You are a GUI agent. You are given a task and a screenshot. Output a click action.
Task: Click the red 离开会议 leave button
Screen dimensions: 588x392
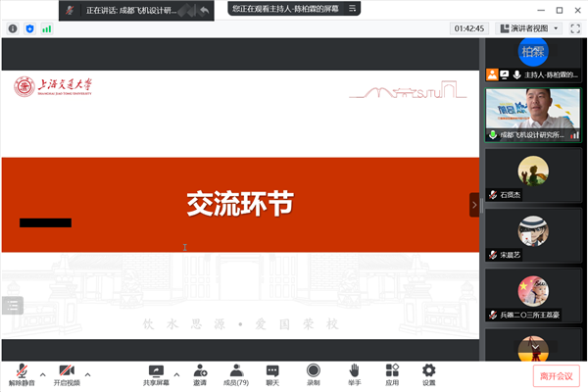click(557, 375)
